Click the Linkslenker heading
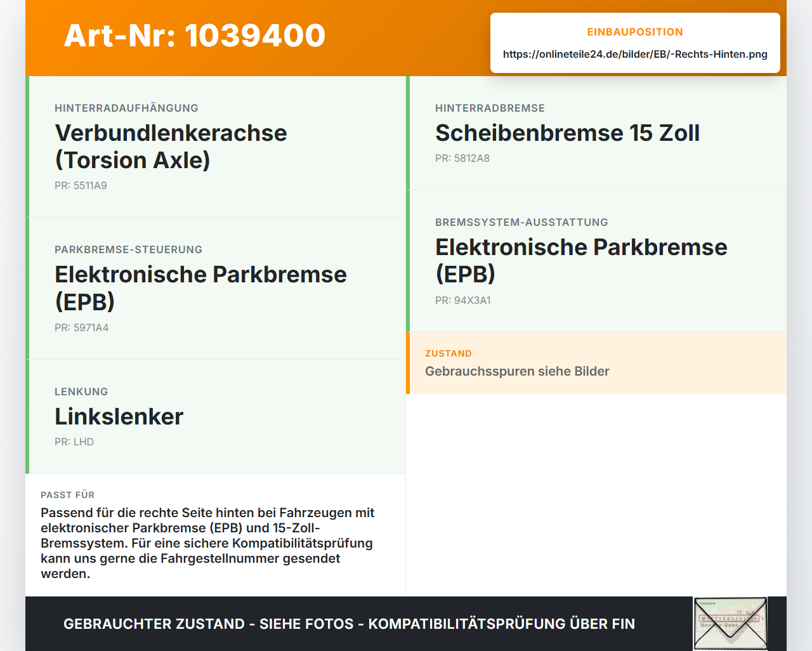812x651 pixels. coord(119,416)
